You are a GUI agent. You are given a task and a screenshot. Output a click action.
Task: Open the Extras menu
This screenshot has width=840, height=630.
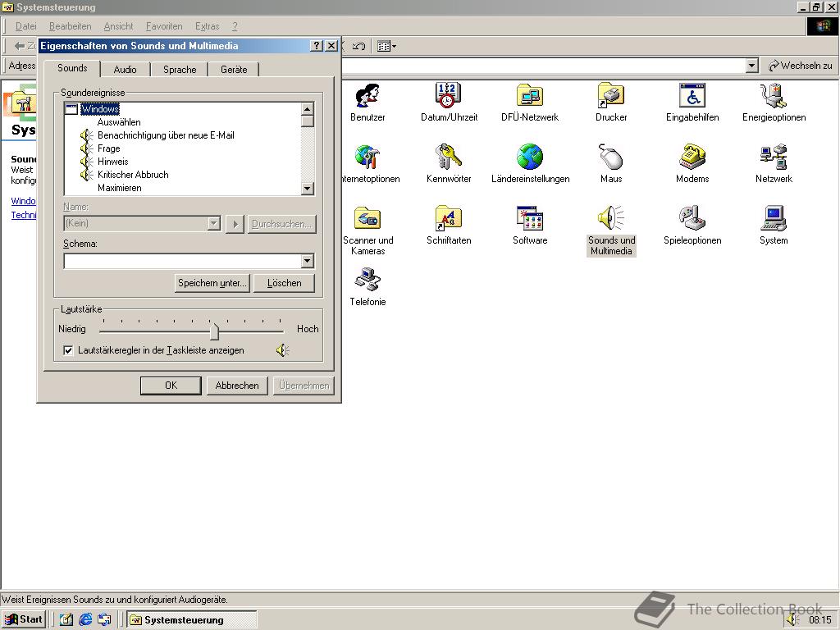point(207,26)
